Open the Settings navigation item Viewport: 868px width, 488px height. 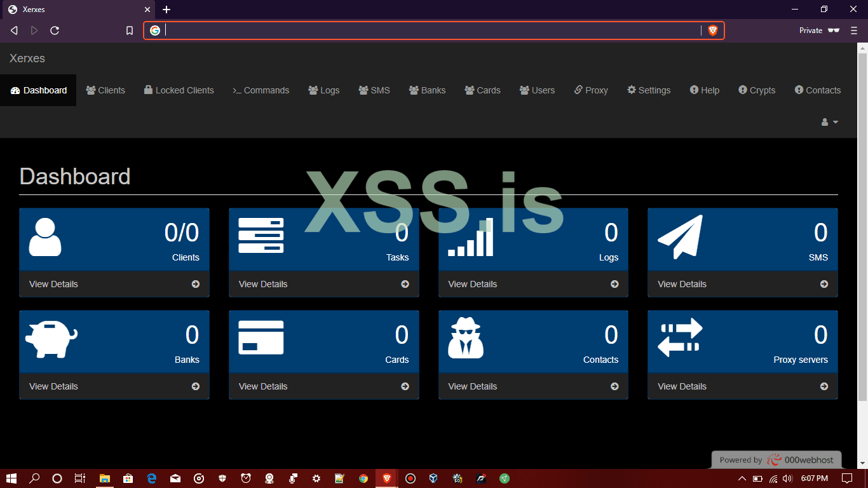pos(649,90)
